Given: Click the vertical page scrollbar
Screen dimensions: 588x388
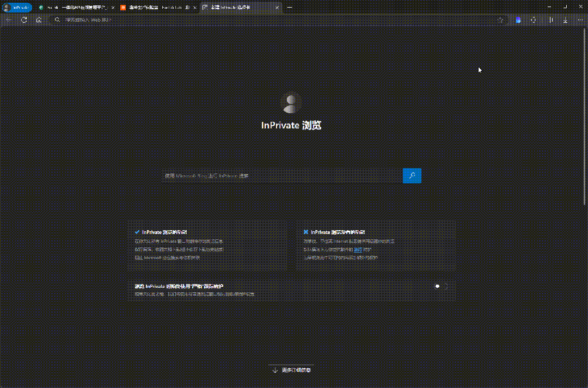Looking at the screenshot, I should coord(585,116).
